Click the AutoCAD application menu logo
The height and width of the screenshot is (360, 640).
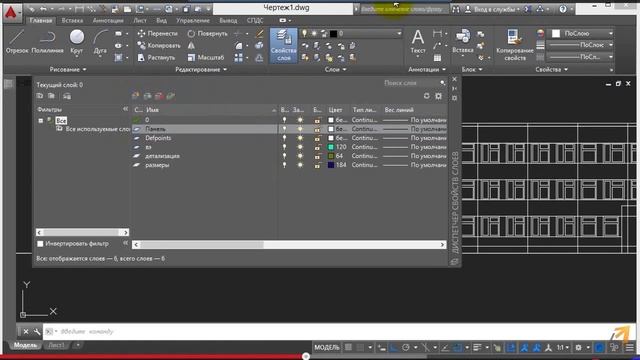11,12
